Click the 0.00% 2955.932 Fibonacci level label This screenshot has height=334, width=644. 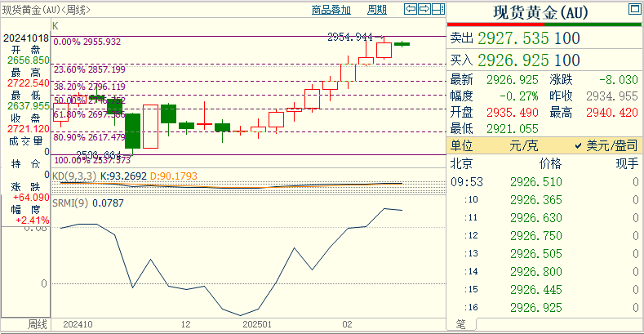click(x=87, y=42)
